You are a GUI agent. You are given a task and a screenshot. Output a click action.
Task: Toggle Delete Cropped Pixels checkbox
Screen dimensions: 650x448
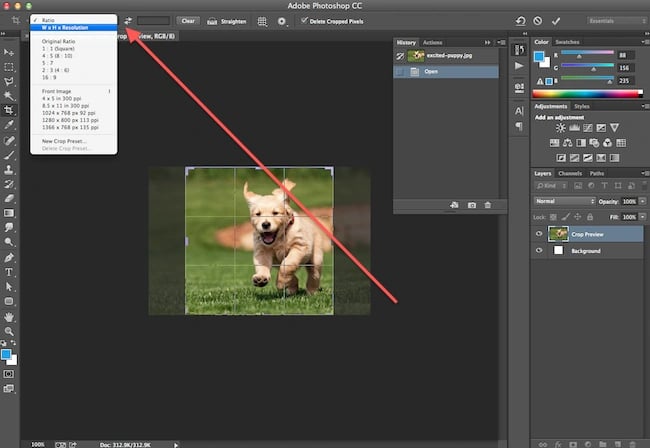pyautogui.click(x=304, y=20)
